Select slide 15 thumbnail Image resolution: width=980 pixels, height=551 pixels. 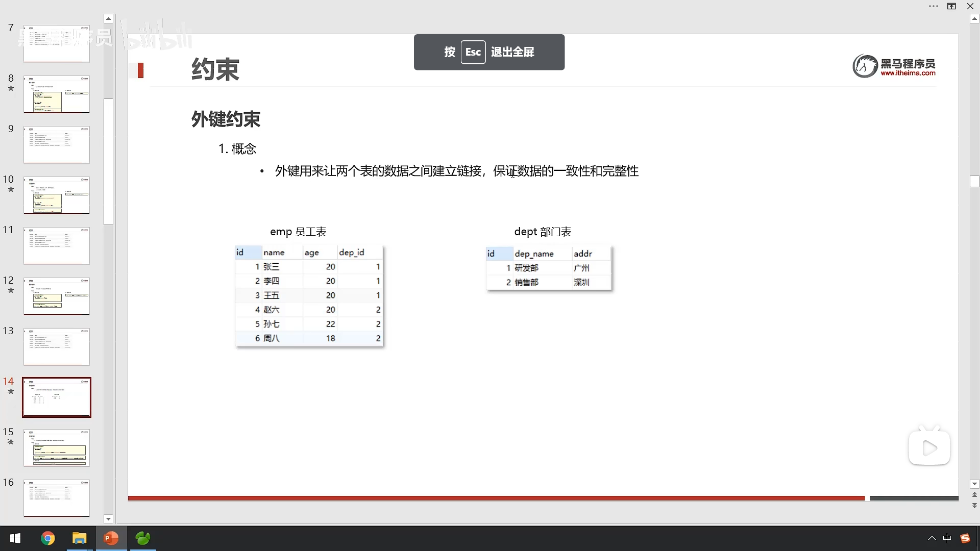(x=57, y=447)
